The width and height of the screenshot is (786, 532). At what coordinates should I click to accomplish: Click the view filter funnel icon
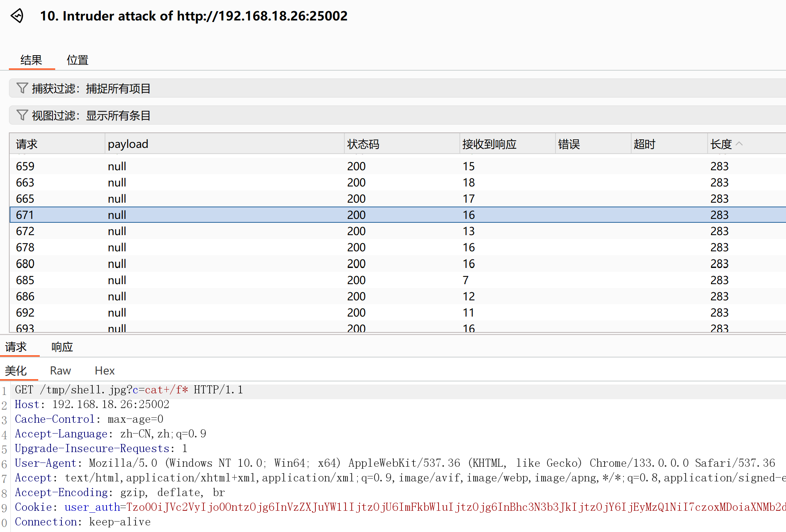pos(22,115)
